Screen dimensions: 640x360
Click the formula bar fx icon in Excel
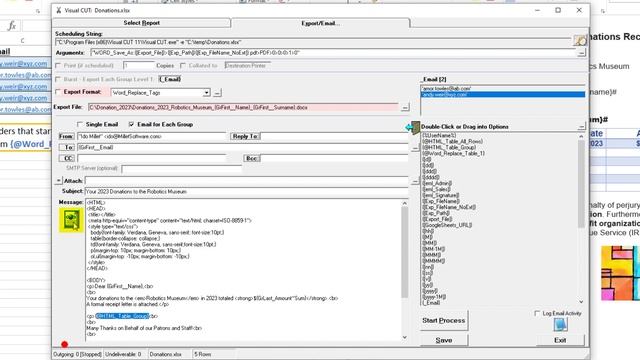(x=12, y=26)
